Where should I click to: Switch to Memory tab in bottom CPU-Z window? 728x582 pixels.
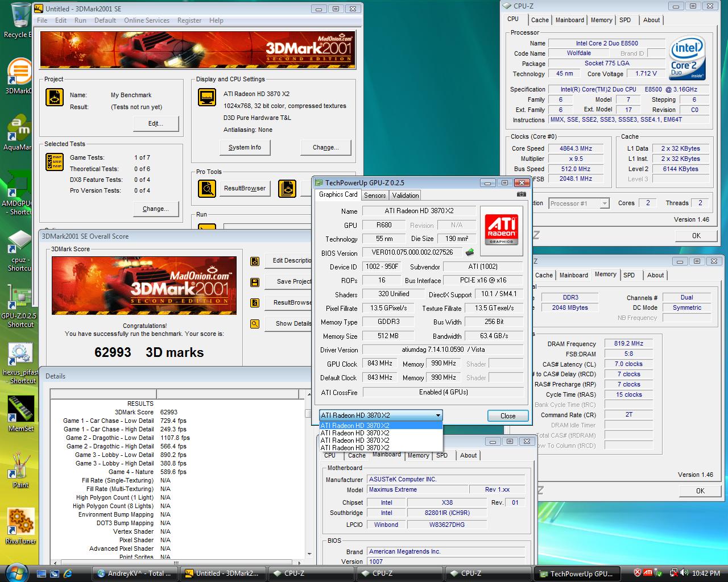(418, 455)
